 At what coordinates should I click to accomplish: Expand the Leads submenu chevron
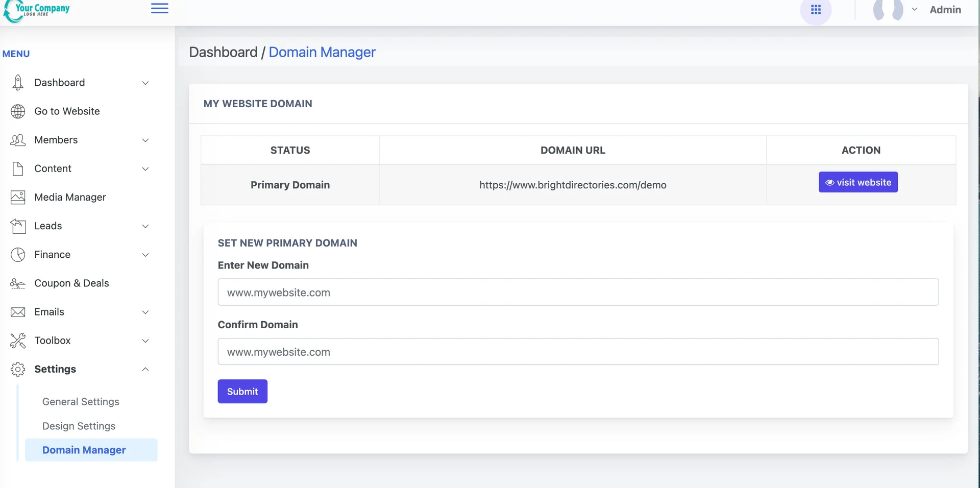145,226
